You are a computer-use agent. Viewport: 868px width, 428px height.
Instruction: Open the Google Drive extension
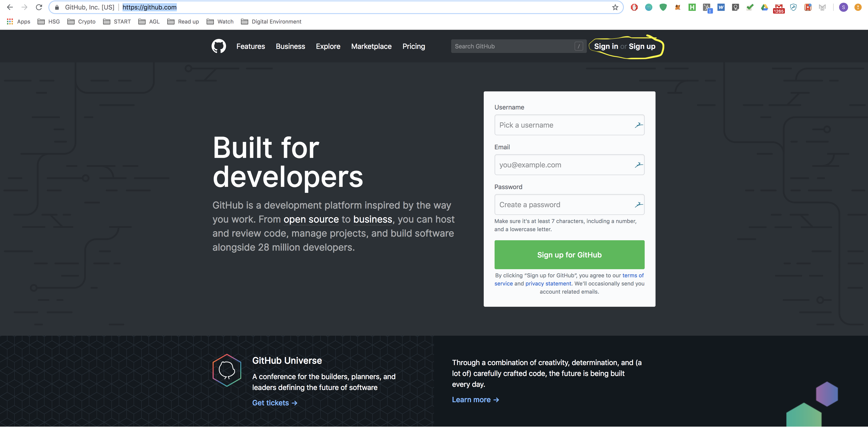(764, 7)
